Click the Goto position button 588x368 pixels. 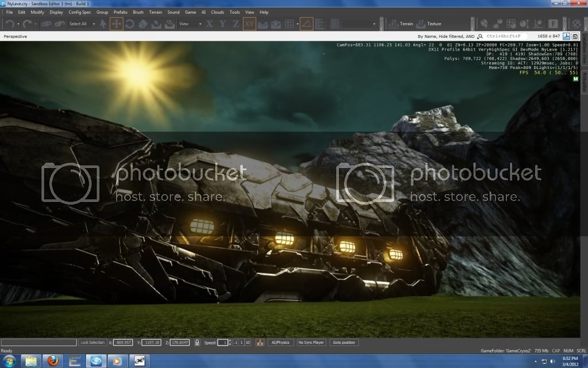pyautogui.click(x=343, y=343)
